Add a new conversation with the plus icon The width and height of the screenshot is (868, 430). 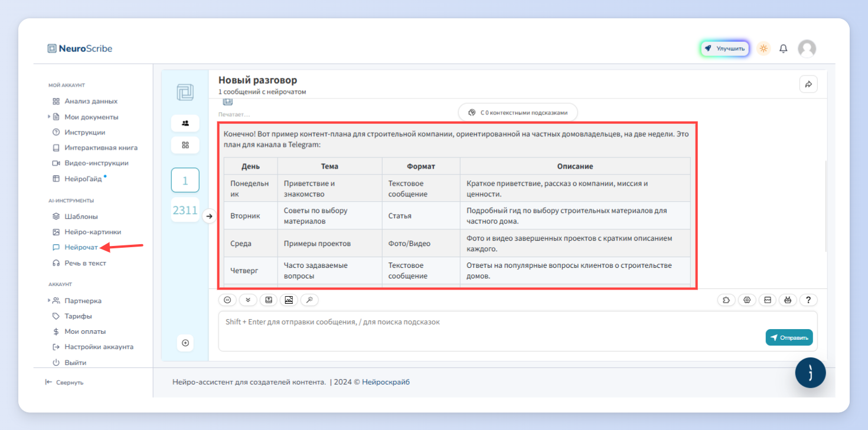point(185,343)
